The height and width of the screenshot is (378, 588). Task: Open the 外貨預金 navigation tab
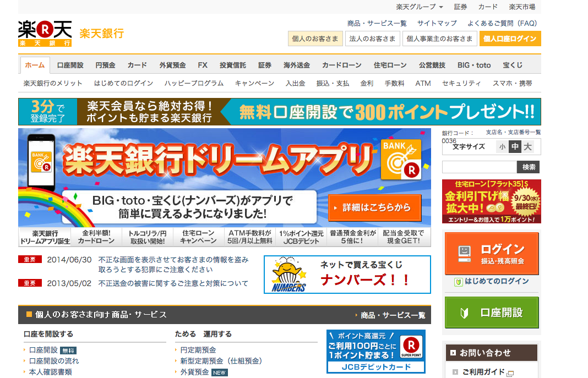(x=172, y=65)
